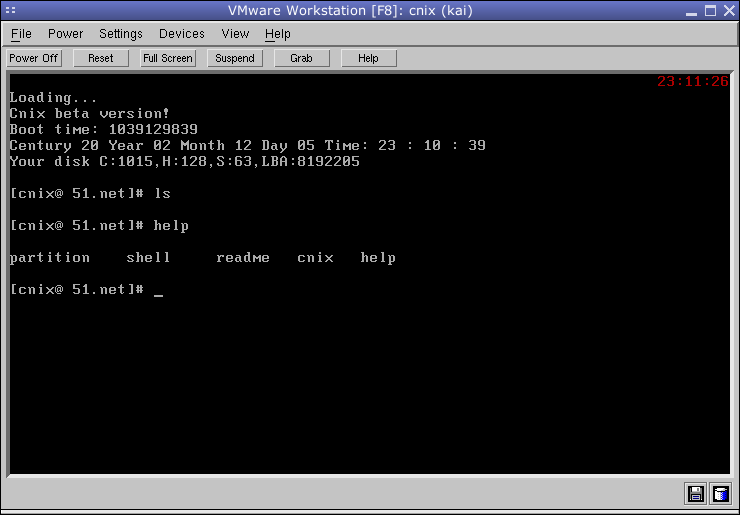
Task: Click the line starting 'Century 20 Year 02'
Action: 247,145
